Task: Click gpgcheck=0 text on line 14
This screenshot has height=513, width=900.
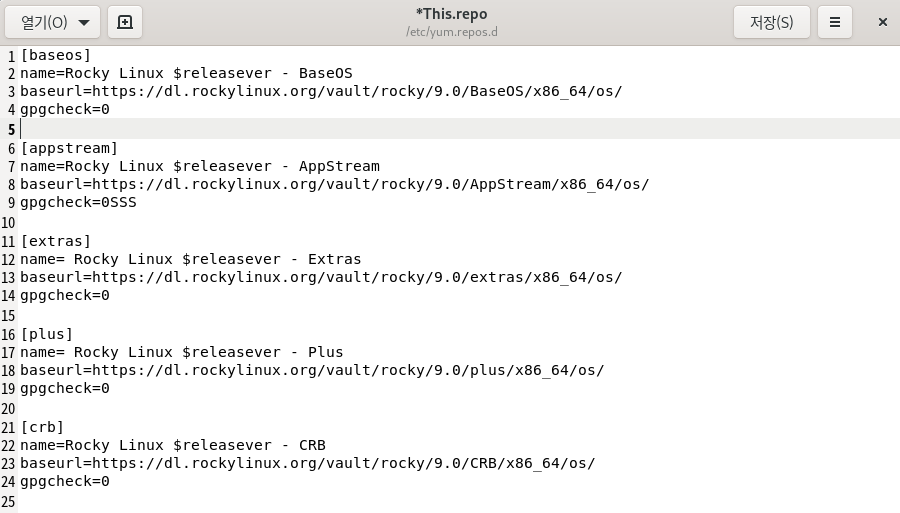Action: pyautogui.click(x=65, y=295)
